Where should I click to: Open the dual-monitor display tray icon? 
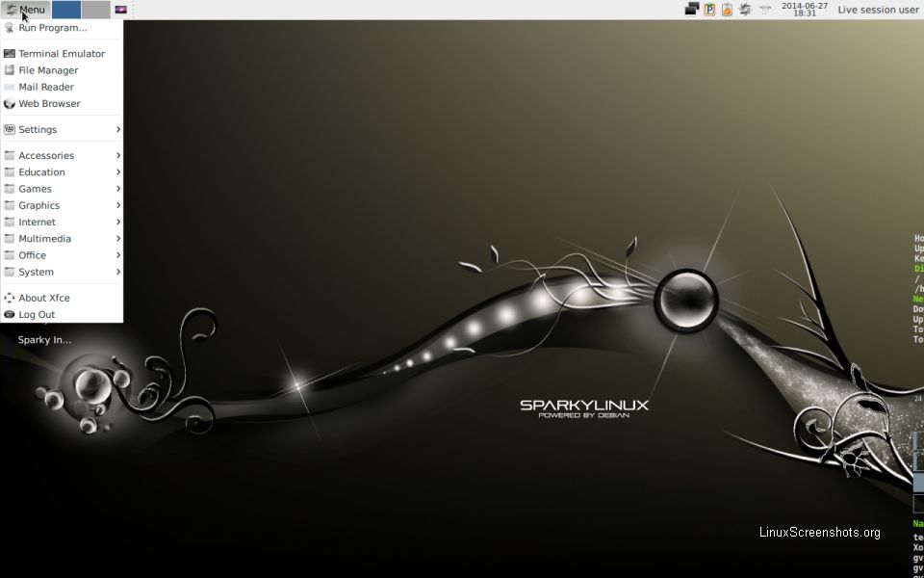[x=692, y=9]
